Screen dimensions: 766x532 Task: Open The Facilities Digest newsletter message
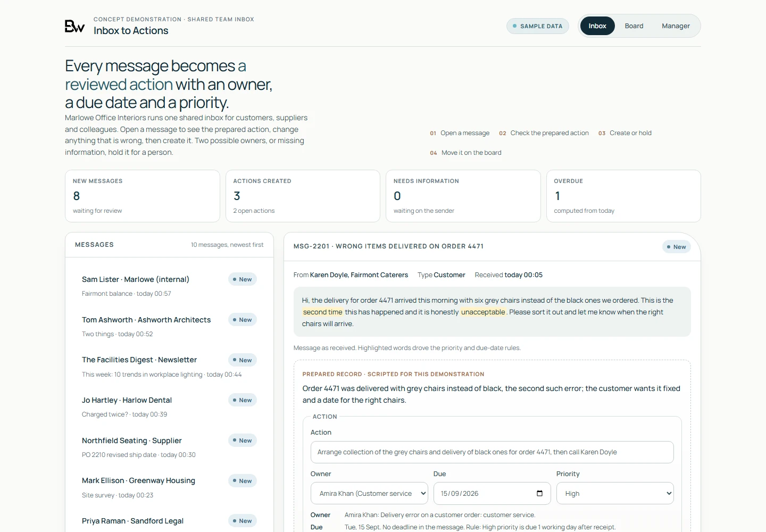[169, 367]
